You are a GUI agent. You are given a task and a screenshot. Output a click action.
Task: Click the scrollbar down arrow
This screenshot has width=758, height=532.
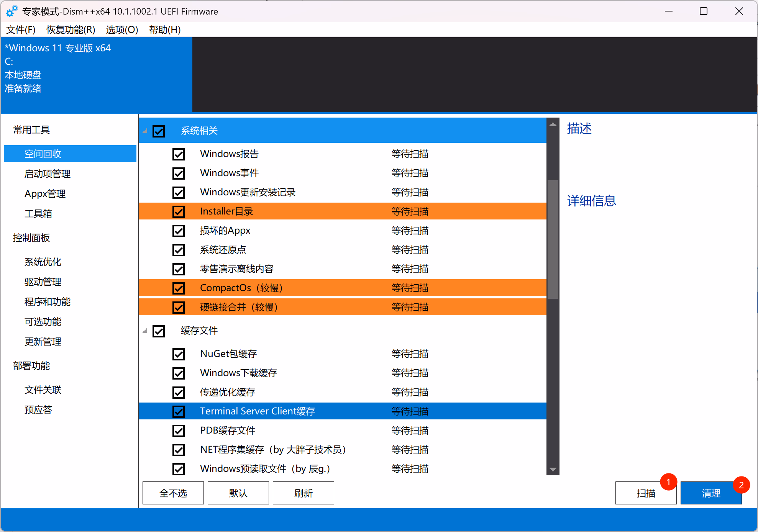tap(553, 469)
